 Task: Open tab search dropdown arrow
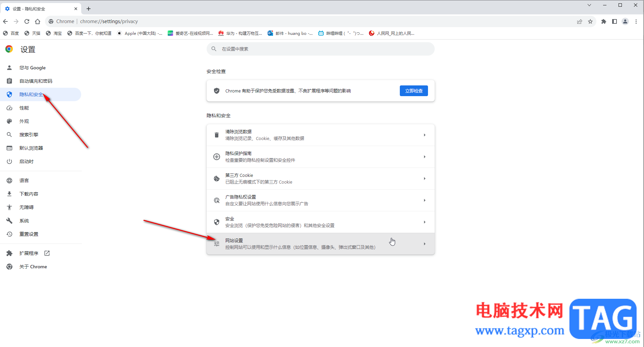(589, 5)
